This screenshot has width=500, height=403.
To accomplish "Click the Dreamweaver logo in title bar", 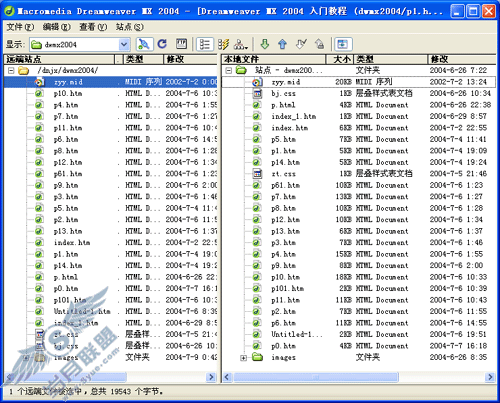I will [x=9, y=11].
